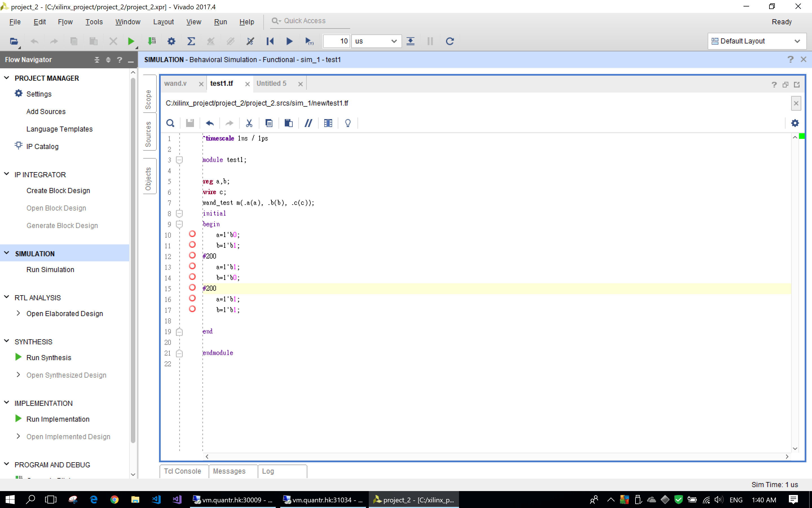The height and width of the screenshot is (508, 812).
Task: Collapse the SIMULATION section
Action: pyautogui.click(x=6, y=253)
